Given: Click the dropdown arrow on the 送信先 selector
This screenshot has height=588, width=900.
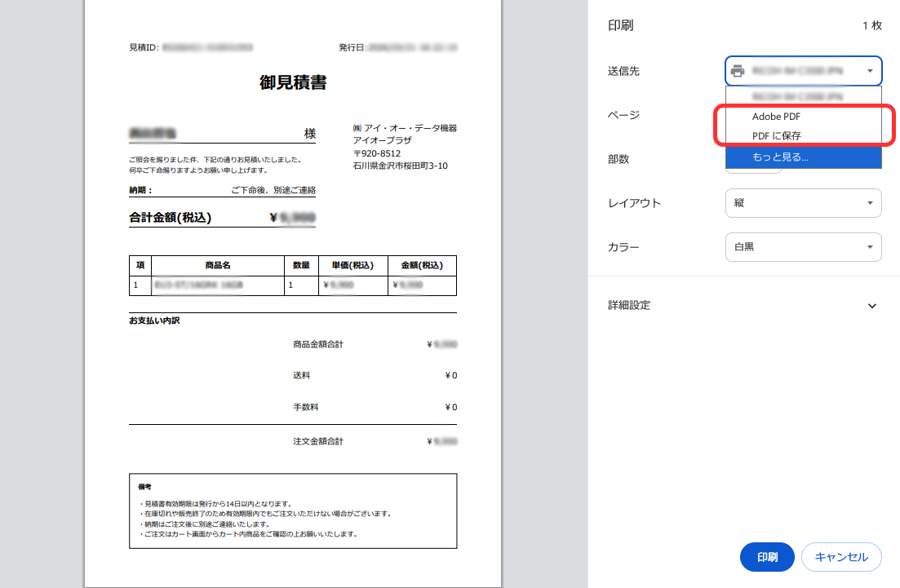Looking at the screenshot, I should (x=871, y=71).
